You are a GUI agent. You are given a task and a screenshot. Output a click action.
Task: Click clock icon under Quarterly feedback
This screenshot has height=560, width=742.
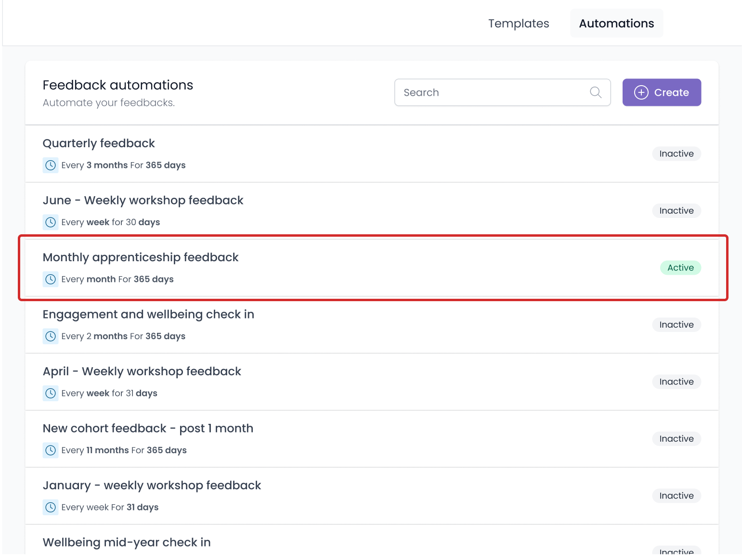[x=51, y=165]
